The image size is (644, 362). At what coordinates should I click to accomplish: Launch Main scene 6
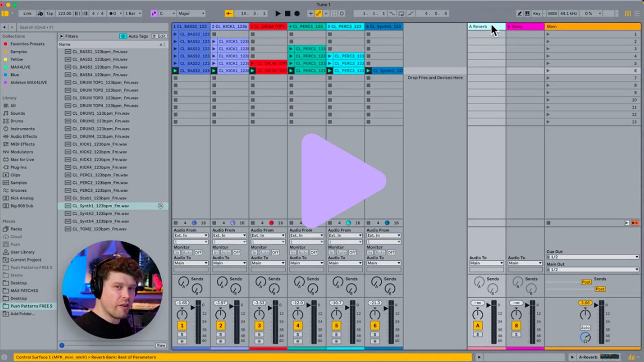pos(548,71)
